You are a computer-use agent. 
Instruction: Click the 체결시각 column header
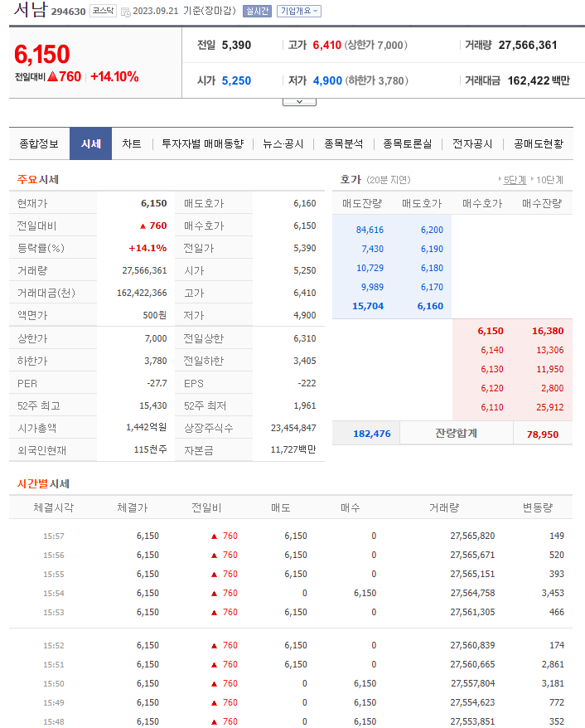coord(53,508)
